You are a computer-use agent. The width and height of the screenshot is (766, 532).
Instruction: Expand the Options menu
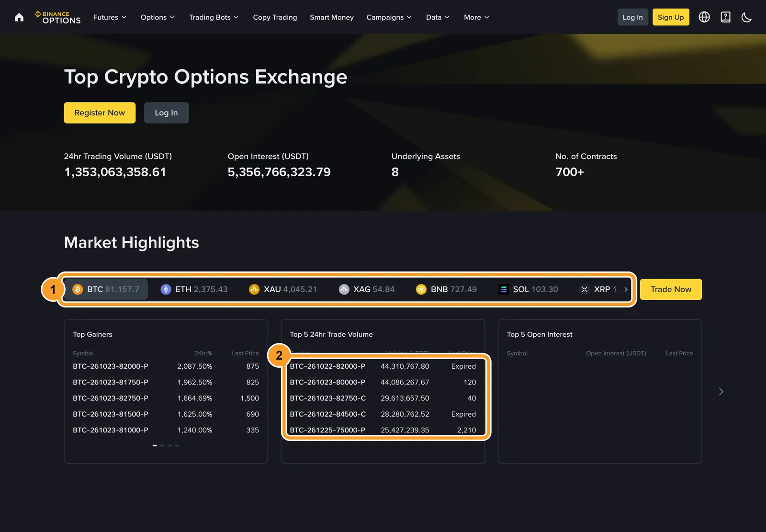[x=158, y=17]
